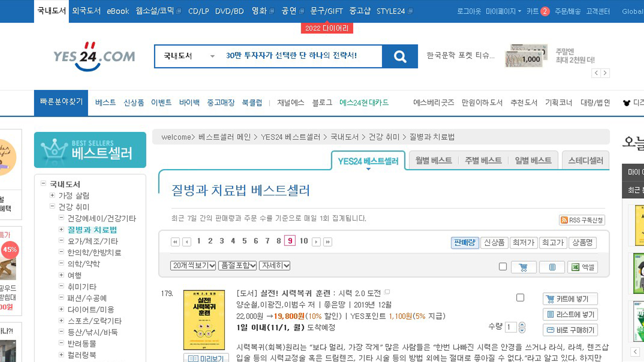The image size is (644, 362).
Task: Go to last page arrow
Action: [328, 242]
